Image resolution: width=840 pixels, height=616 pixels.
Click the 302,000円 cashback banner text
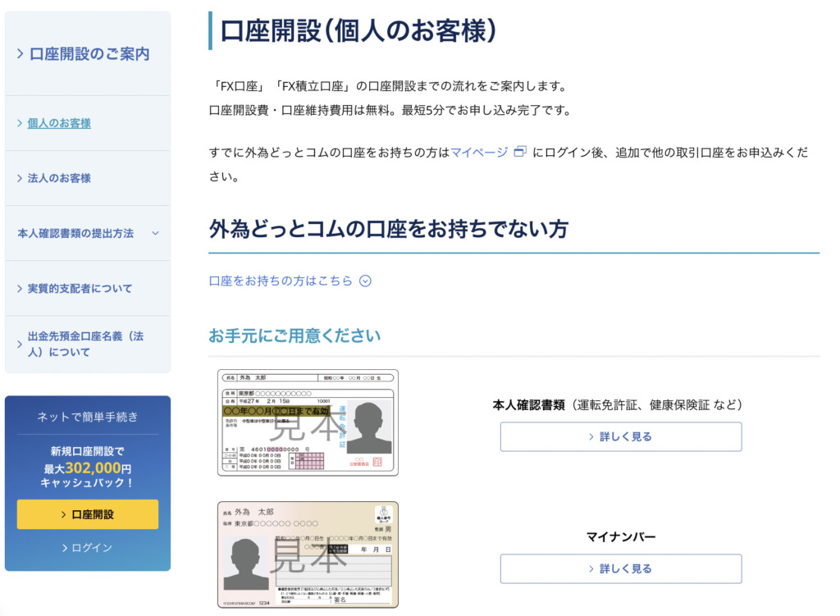[x=87, y=468]
